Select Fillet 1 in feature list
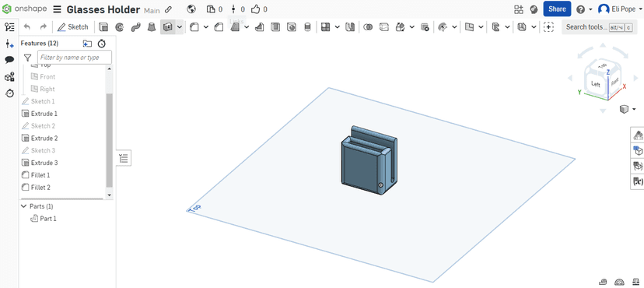This screenshot has width=644, height=288. point(40,175)
